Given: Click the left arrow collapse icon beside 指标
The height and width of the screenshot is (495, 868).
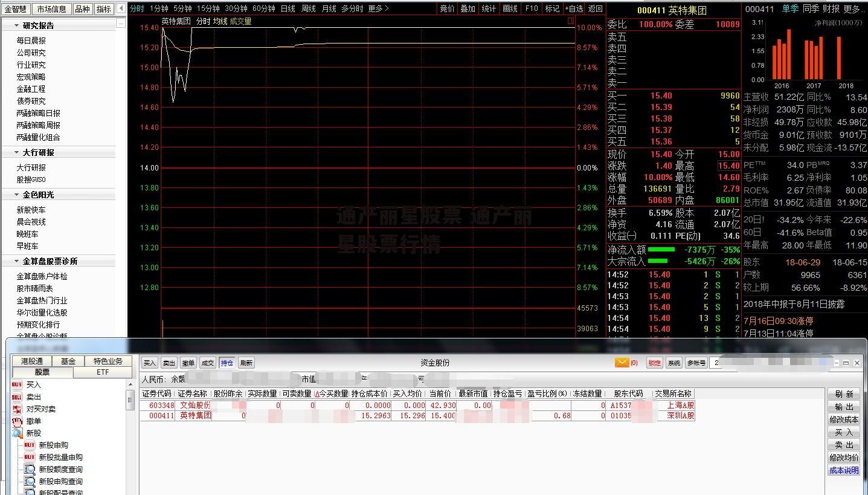Looking at the screenshot, I should tap(121, 8).
